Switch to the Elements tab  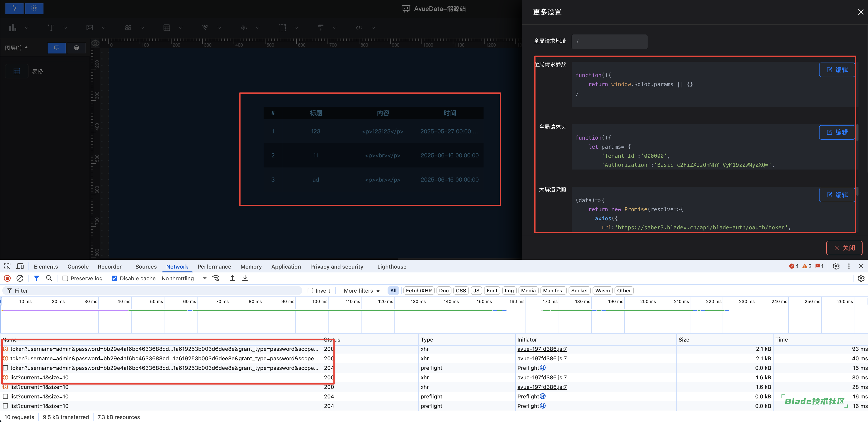pyautogui.click(x=46, y=267)
